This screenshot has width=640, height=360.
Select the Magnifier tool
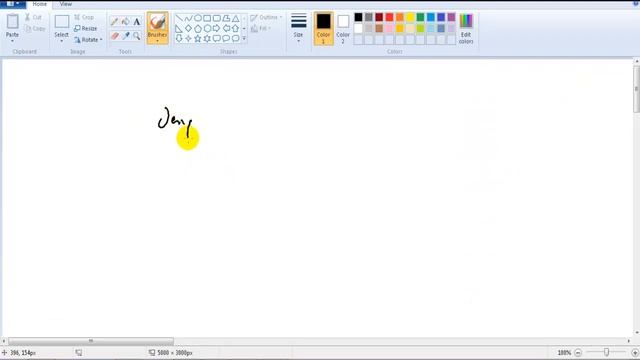137,36
